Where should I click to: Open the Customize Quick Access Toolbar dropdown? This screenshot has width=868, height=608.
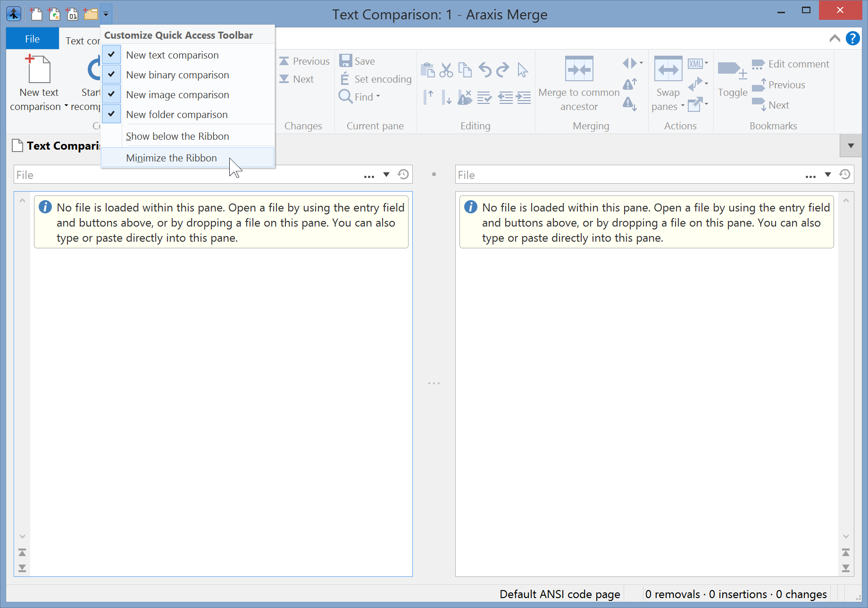106,14
